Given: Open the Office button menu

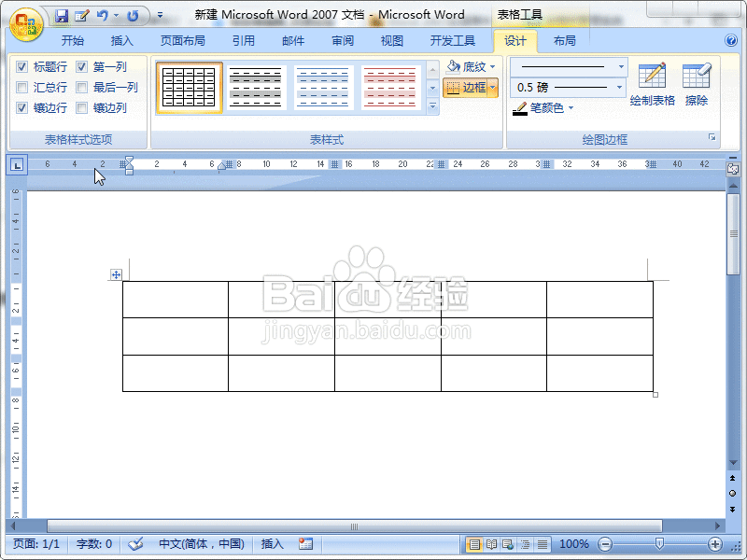Looking at the screenshot, I should [27, 25].
